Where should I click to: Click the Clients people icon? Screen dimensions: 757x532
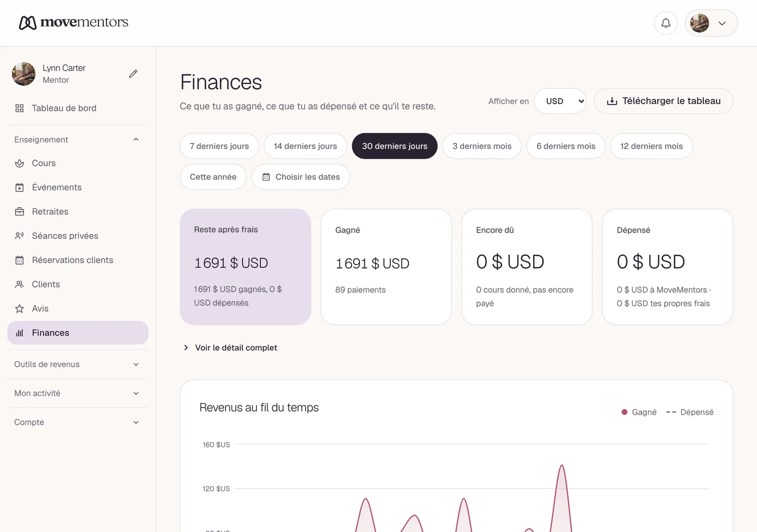click(19, 284)
